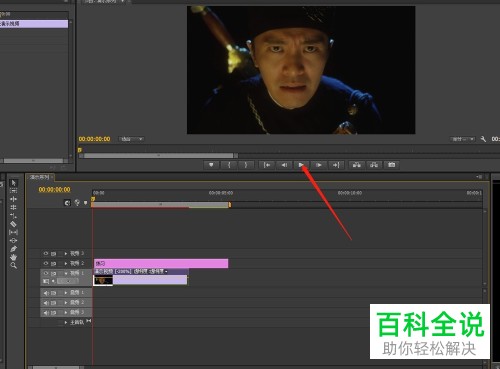This screenshot has width=500, height=369.
Task: Toggle sync lock on Video 2 track
Action: 54,263
